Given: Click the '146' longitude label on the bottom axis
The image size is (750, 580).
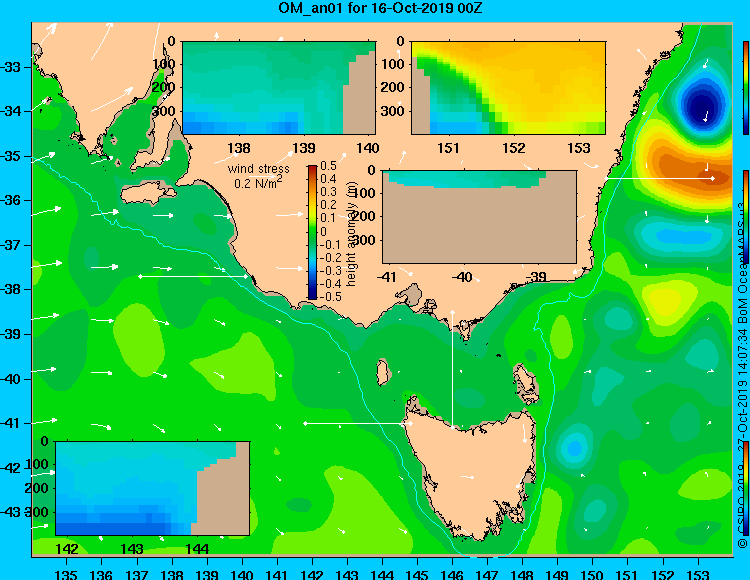Looking at the screenshot, I should (452, 574).
